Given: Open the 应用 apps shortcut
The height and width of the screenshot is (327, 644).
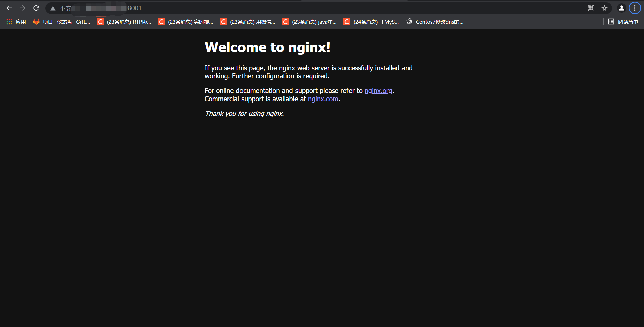Looking at the screenshot, I should (16, 22).
